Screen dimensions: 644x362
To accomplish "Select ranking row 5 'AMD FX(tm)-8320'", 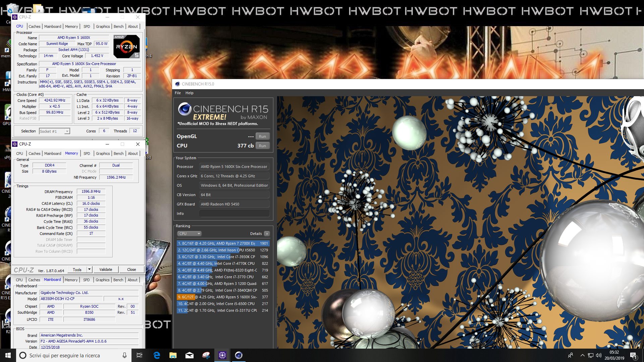I will 223,270.
